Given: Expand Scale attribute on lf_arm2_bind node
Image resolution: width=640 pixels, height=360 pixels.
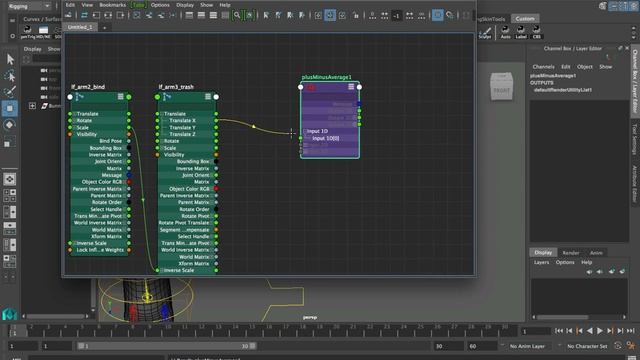Looking at the screenshot, I should 75,128.
